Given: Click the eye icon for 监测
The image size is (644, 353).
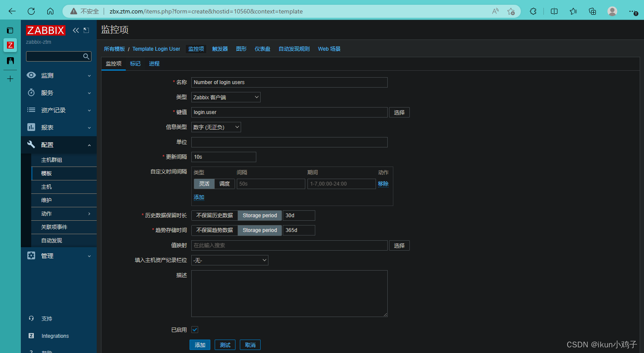Looking at the screenshot, I should 31,75.
